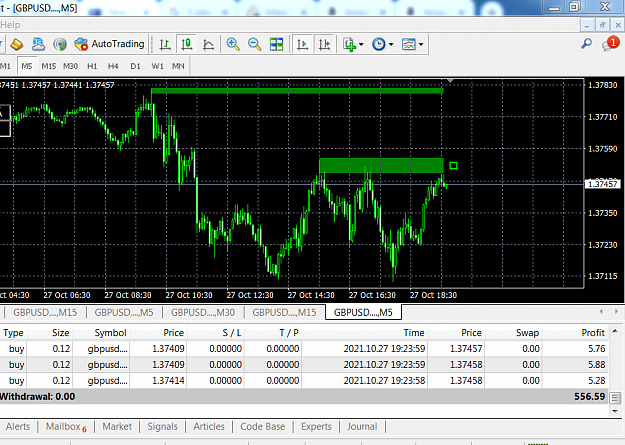This screenshot has height=445, width=625.
Task: Click the chart shift triangle marker at chart top
Action: [450, 81]
